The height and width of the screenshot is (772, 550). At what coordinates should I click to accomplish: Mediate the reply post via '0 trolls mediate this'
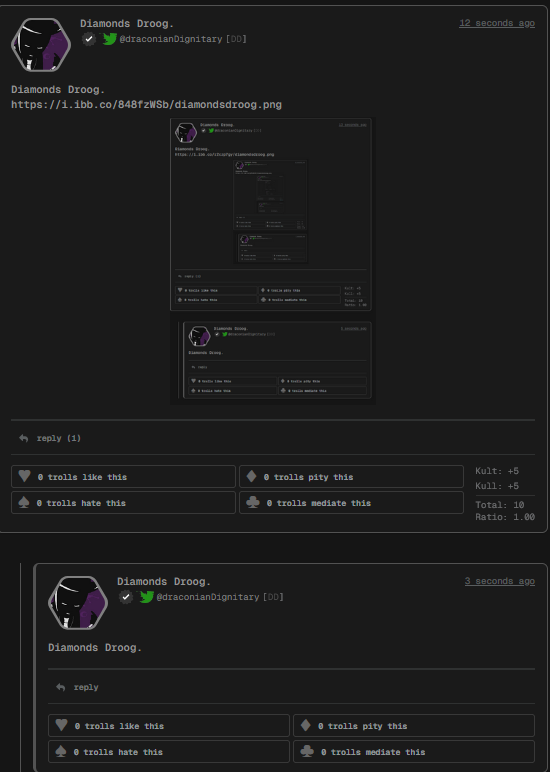pyautogui.click(x=414, y=752)
